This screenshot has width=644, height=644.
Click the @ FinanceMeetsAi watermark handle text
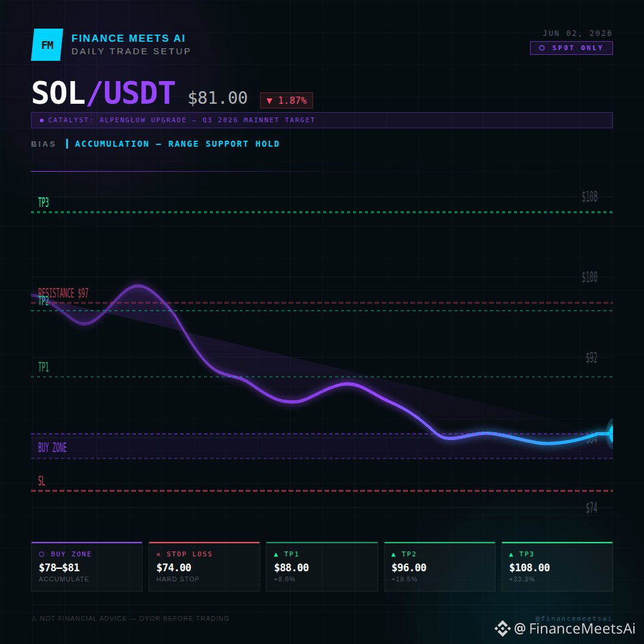(575, 628)
